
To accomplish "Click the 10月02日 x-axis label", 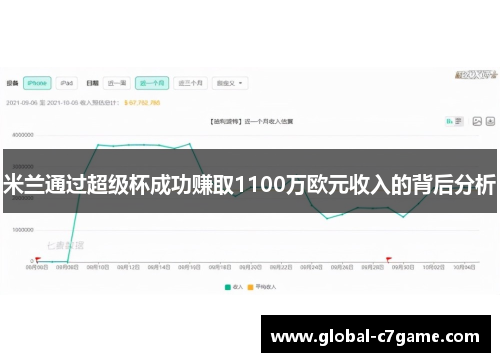I will pyautogui.click(x=433, y=267).
